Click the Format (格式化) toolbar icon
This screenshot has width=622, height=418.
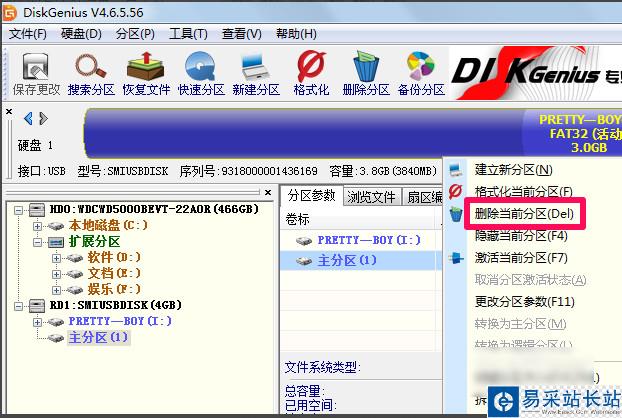coord(311,74)
